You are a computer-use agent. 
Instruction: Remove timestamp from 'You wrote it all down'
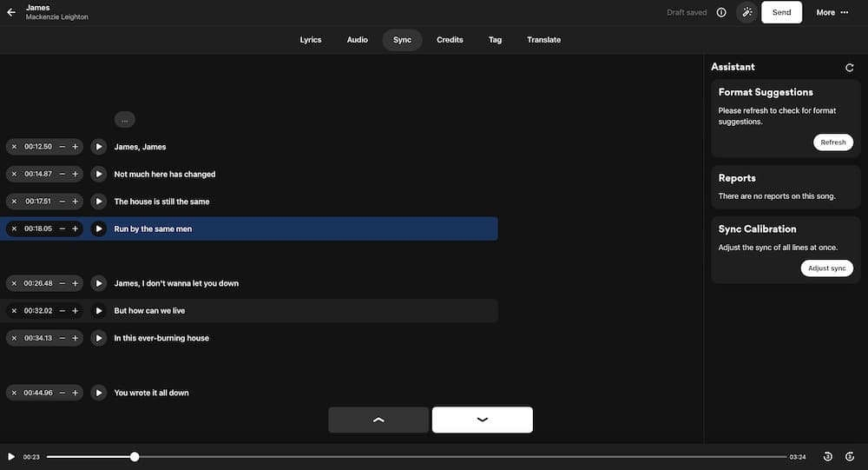[15, 393]
